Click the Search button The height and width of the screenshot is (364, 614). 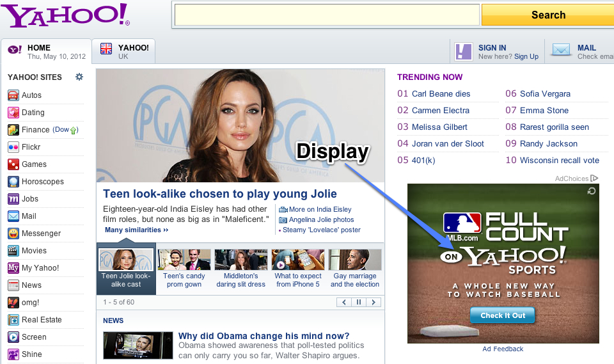(548, 15)
